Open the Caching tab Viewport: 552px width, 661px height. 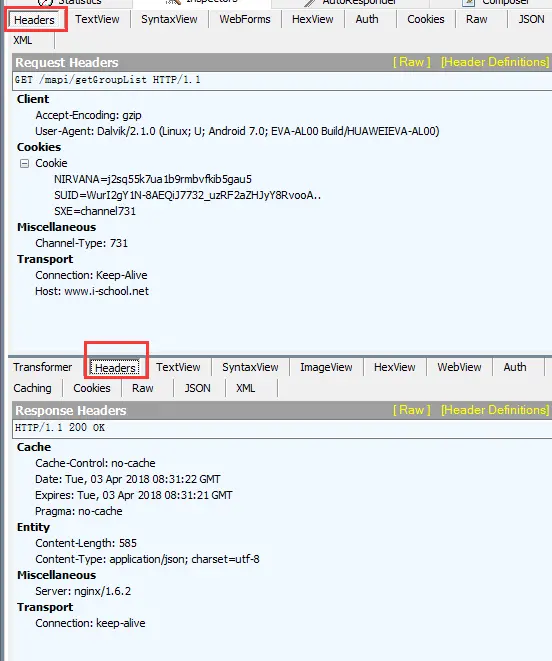[x=32, y=388]
